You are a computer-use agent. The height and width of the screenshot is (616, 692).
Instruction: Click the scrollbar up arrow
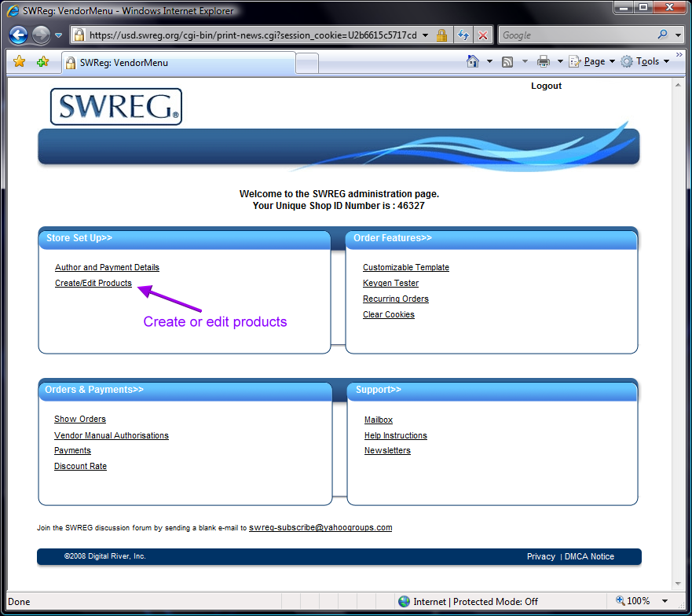pos(678,85)
